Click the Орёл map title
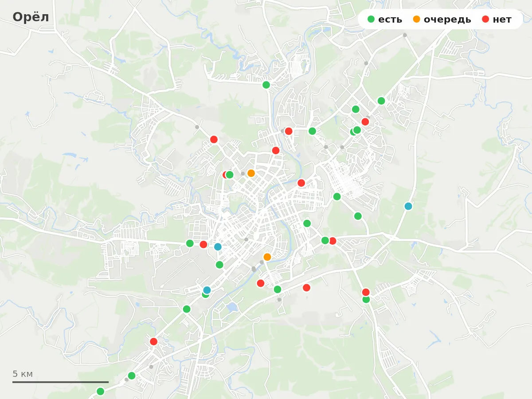Viewport: 532px width, 399px height. 31,17
